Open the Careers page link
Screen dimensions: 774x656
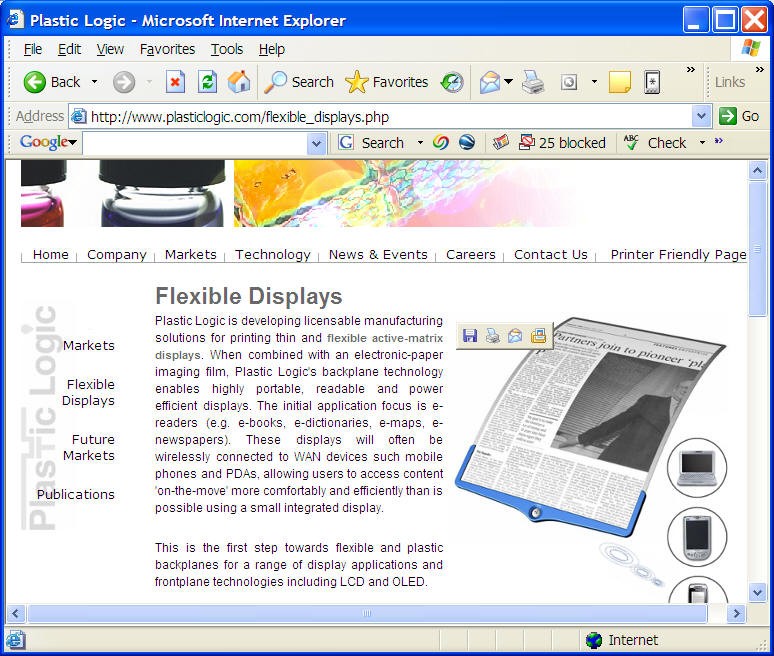pos(471,255)
